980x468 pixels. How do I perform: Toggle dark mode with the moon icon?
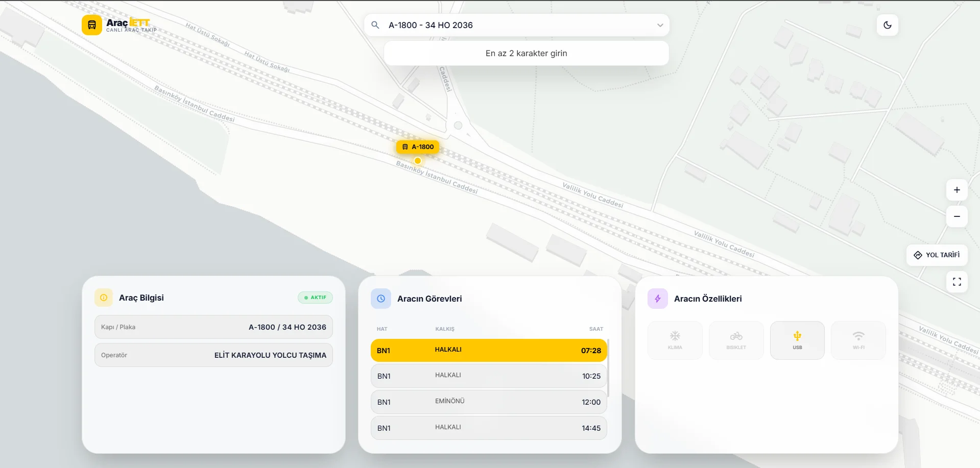point(887,25)
